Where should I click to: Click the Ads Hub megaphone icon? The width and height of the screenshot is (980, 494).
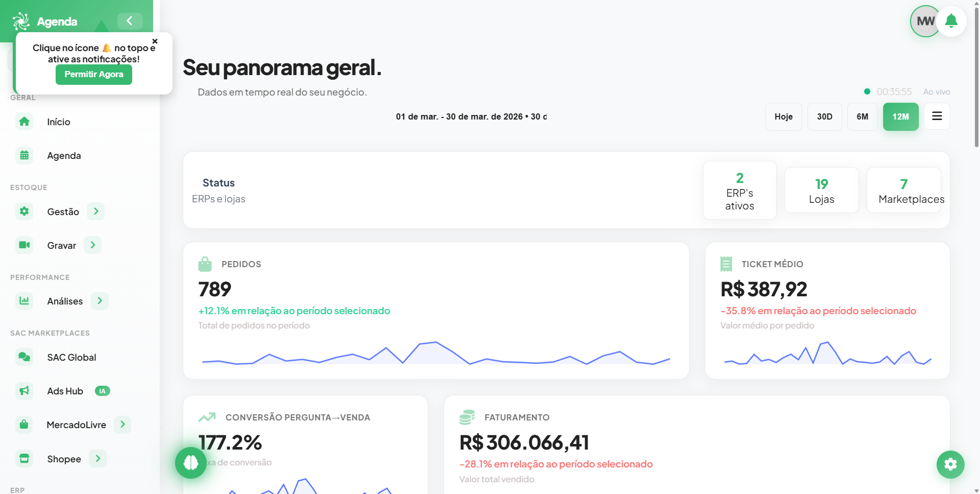[24, 390]
